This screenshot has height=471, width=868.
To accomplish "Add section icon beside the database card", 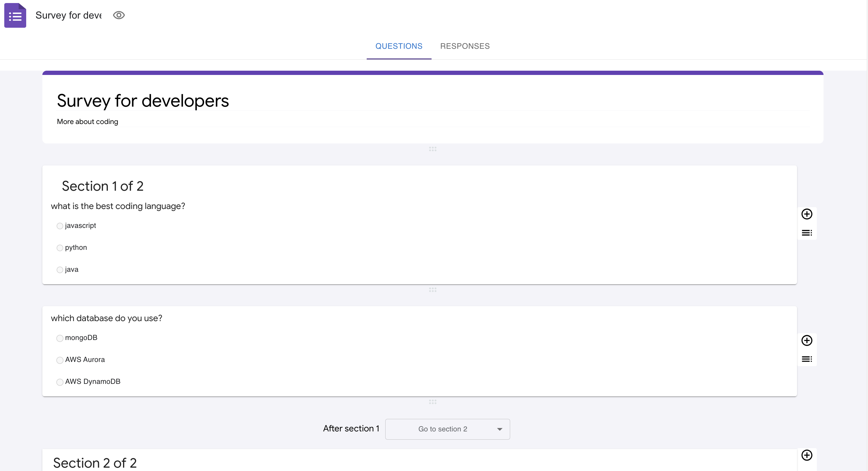I will (807, 359).
